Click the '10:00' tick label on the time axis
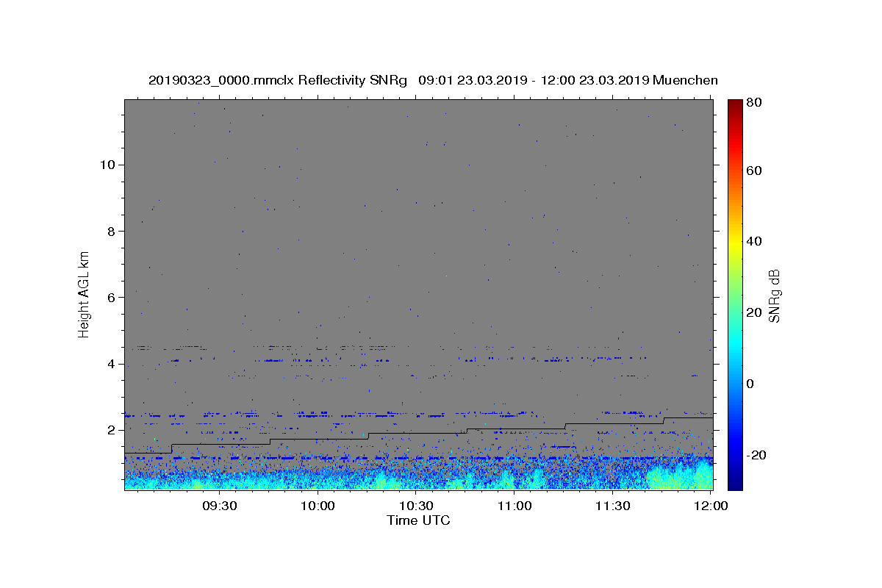Screen dimensions: 882x588 click(318, 506)
